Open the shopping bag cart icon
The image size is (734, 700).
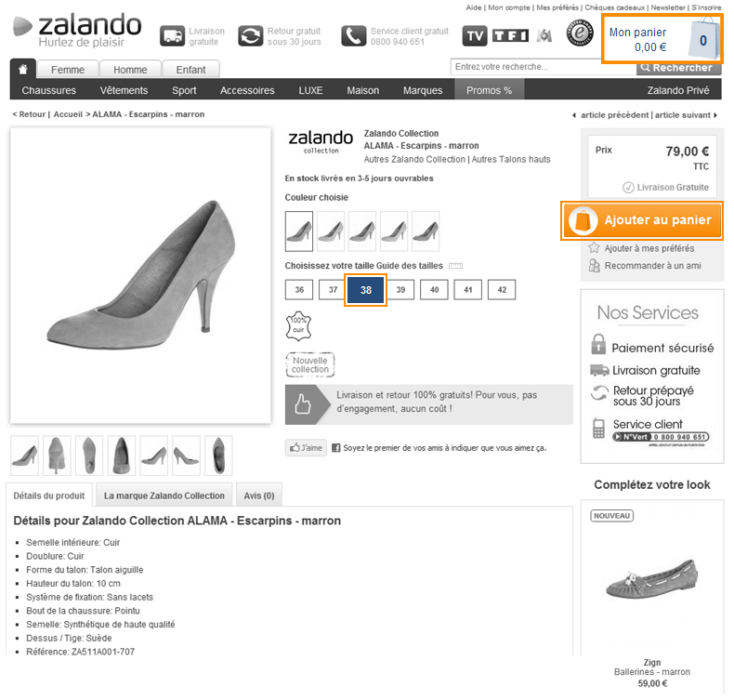[x=702, y=40]
